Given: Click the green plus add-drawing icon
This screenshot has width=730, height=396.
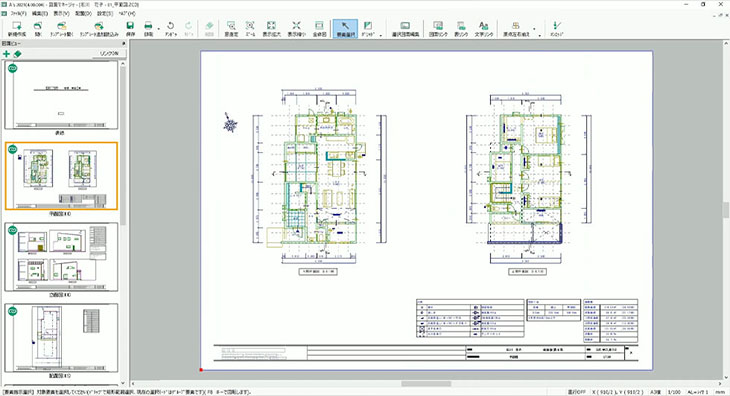Looking at the screenshot, I should pyautogui.click(x=7, y=54).
